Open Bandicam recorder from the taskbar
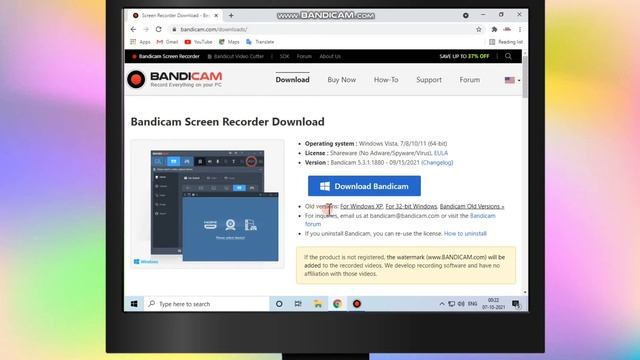The width and height of the screenshot is (640, 360). coord(357,304)
